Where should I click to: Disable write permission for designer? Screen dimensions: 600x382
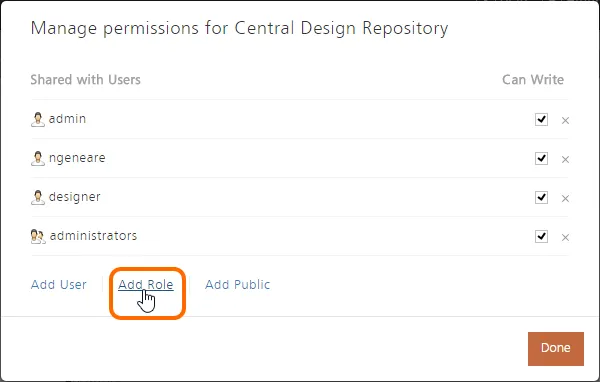pyautogui.click(x=541, y=198)
